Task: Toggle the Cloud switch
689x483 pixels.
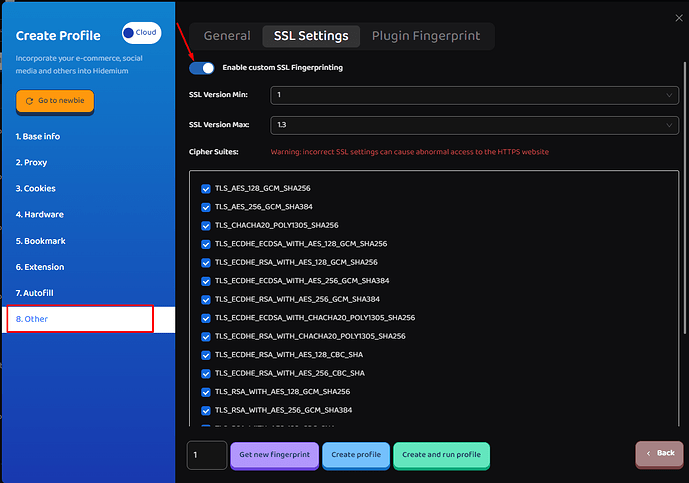Action: (141, 33)
